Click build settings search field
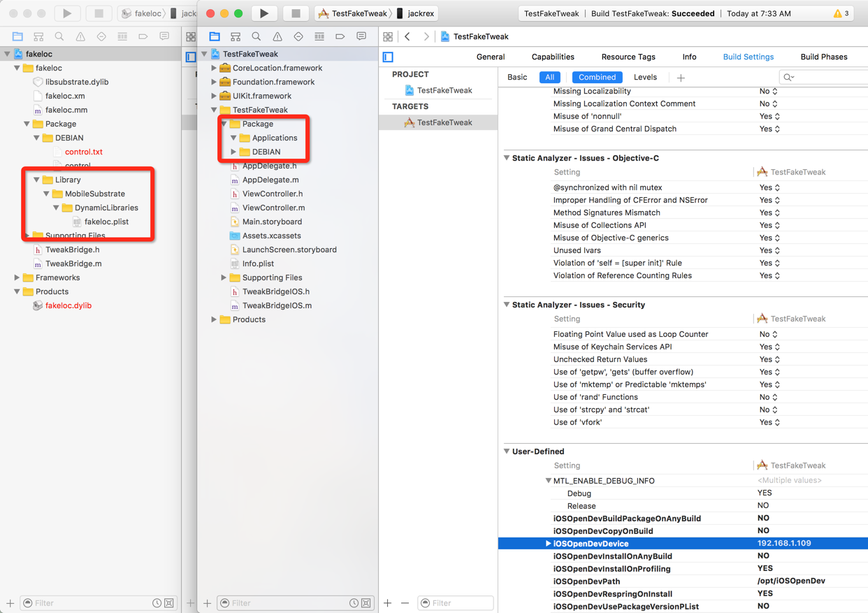The image size is (868, 613). (x=823, y=78)
